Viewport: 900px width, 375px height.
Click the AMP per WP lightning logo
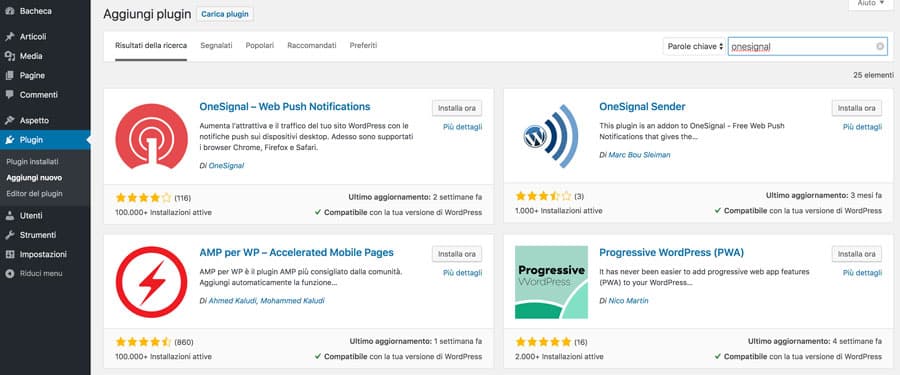coord(151,282)
